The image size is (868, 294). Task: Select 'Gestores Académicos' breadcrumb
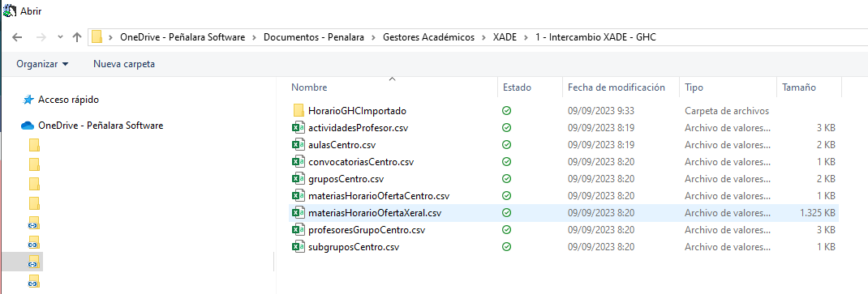click(428, 37)
